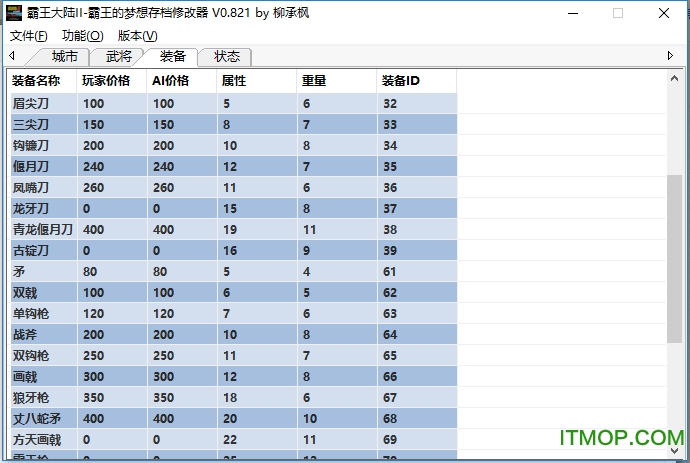This screenshot has height=463, width=690.
Task: Open the 功能(O) menu
Action: 83,36
